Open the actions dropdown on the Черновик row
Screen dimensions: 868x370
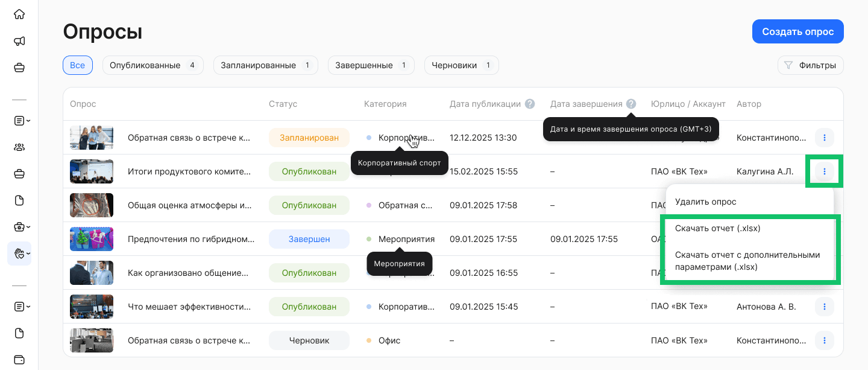tap(824, 340)
